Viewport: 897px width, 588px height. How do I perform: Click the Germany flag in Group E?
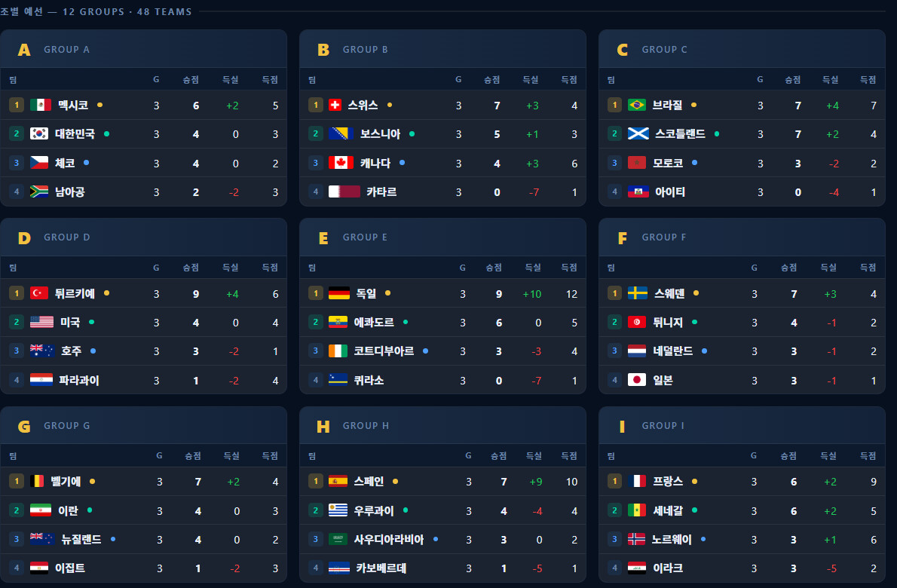338,293
